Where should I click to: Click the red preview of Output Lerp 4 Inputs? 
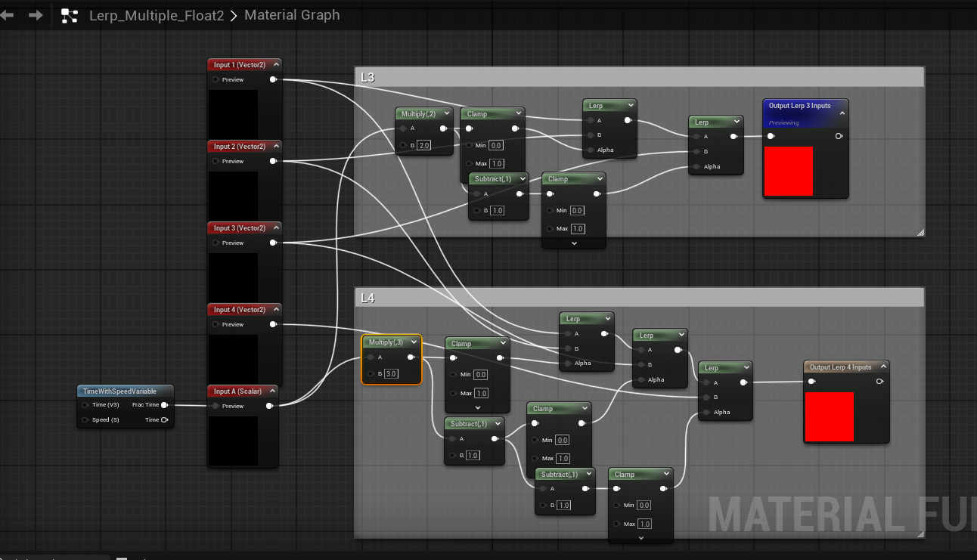pos(829,416)
